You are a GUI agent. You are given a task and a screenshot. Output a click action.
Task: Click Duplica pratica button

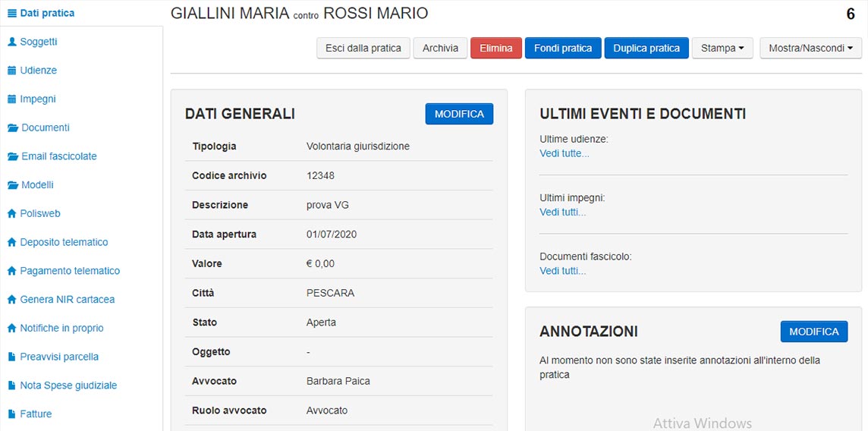tap(646, 48)
